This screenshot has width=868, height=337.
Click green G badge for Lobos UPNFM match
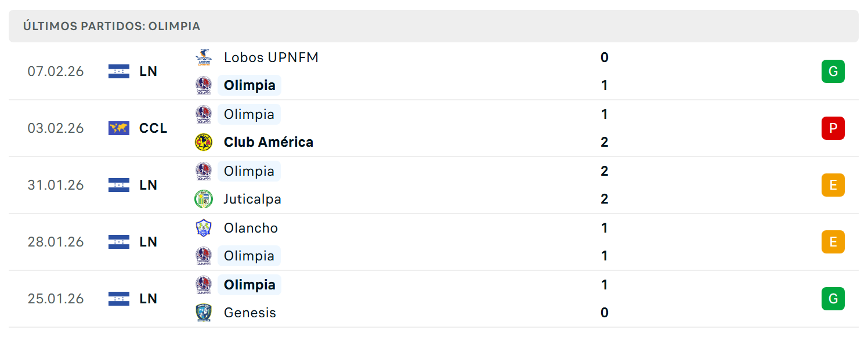[x=833, y=71]
